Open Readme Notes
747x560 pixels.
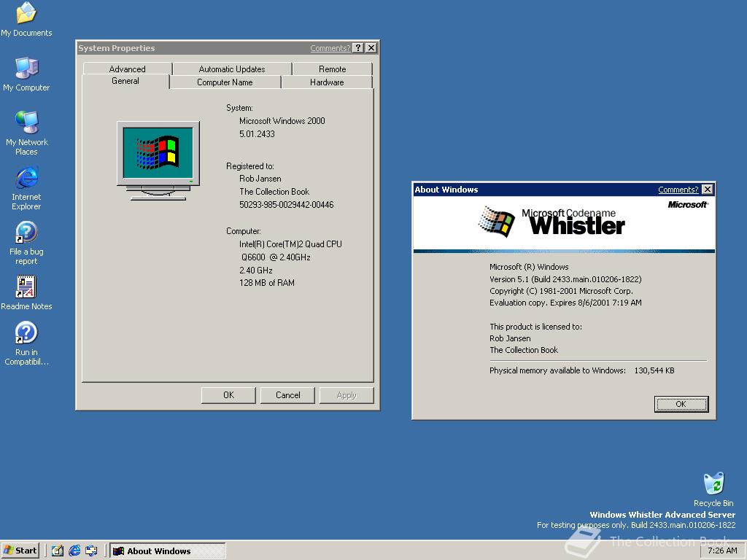[x=26, y=287]
